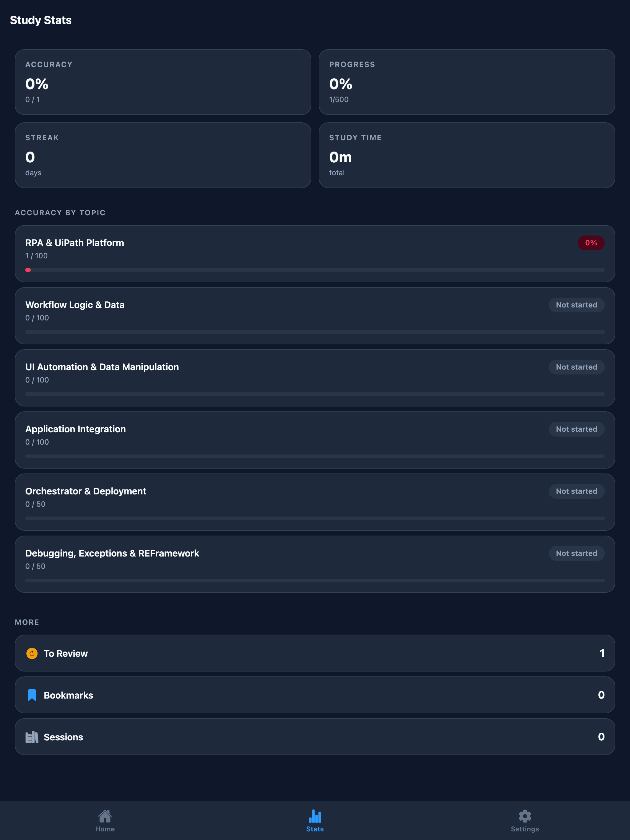630x840 pixels.
Task: Click the 0 / 1 accuracy count
Action: point(32,100)
